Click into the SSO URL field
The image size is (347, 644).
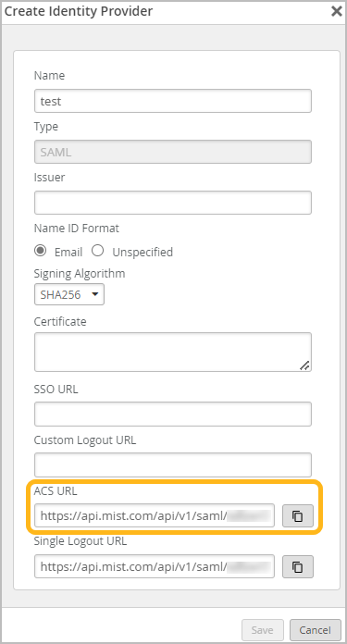(173, 414)
